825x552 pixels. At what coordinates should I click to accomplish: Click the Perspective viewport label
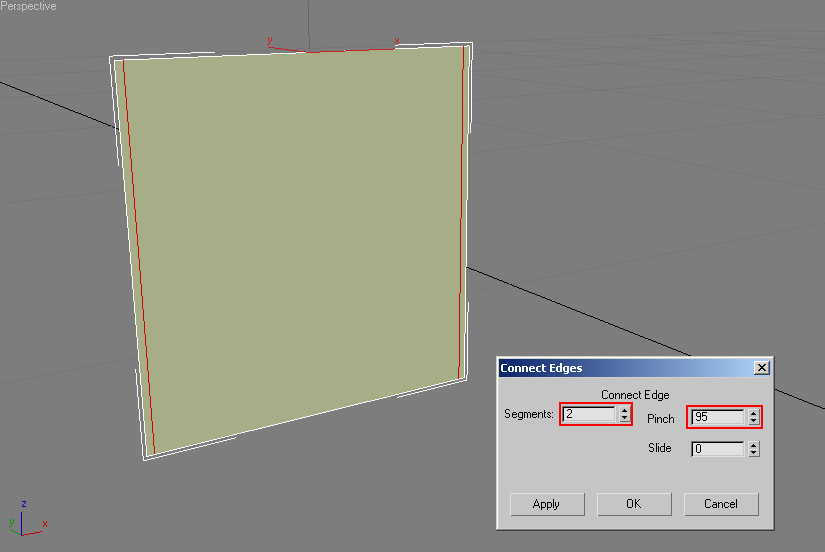click(x=28, y=6)
